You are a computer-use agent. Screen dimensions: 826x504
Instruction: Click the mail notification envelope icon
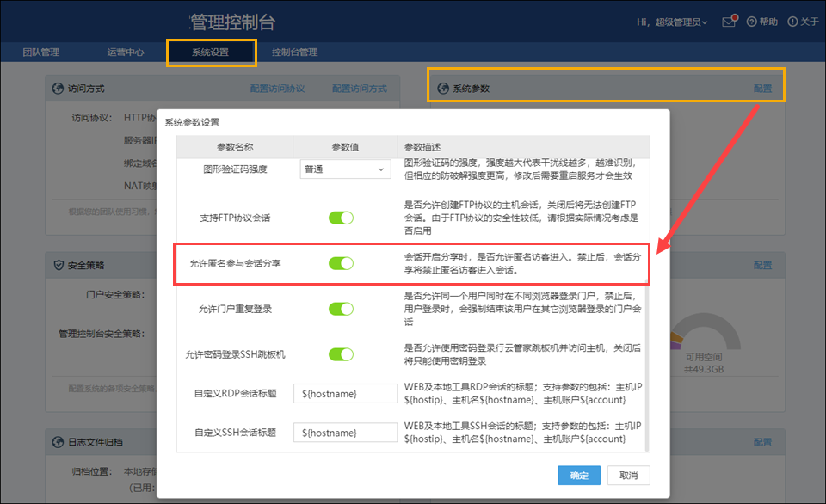click(729, 22)
